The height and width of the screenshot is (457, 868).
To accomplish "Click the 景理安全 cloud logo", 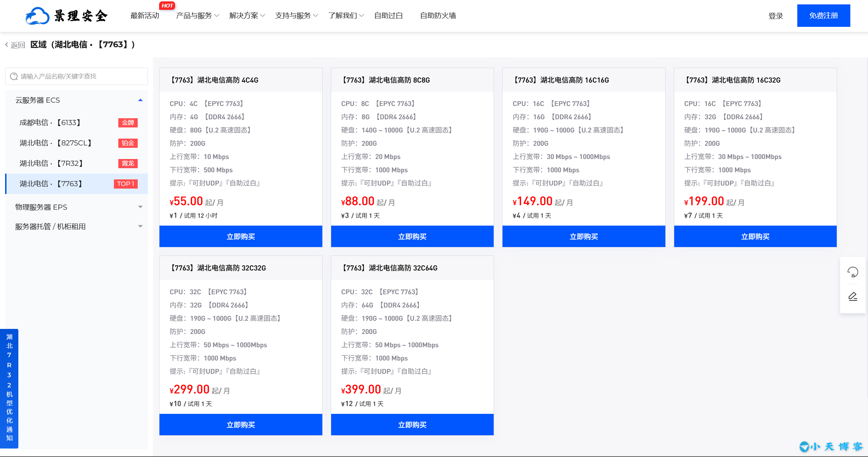I will click(67, 16).
